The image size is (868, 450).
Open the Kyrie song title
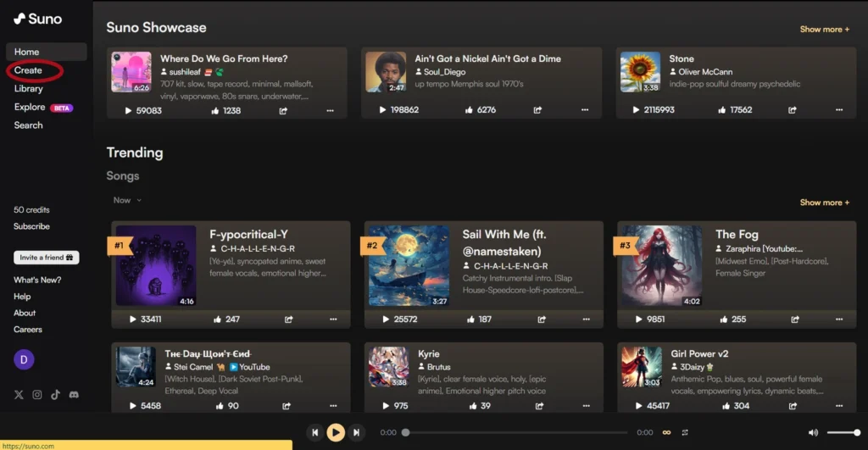tap(428, 353)
